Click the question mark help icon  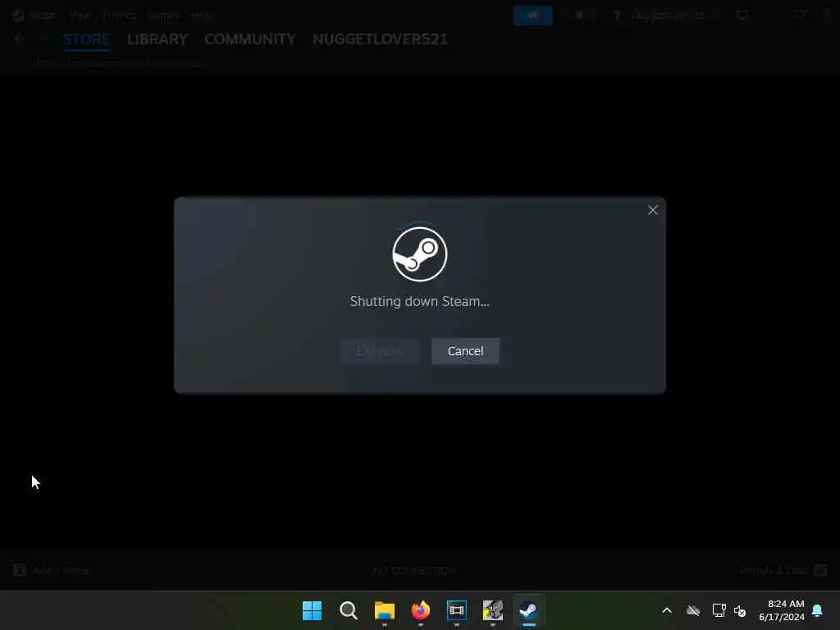(617, 16)
